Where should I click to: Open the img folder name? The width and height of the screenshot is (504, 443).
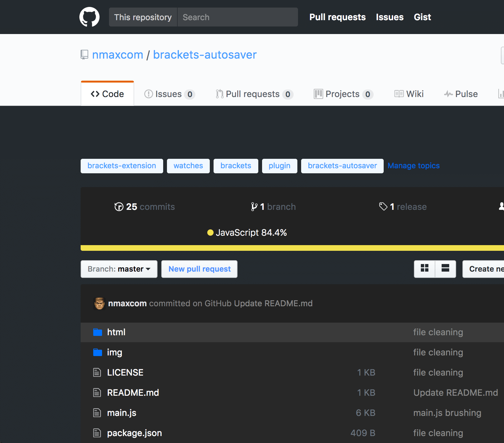pyautogui.click(x=115, y=352)
